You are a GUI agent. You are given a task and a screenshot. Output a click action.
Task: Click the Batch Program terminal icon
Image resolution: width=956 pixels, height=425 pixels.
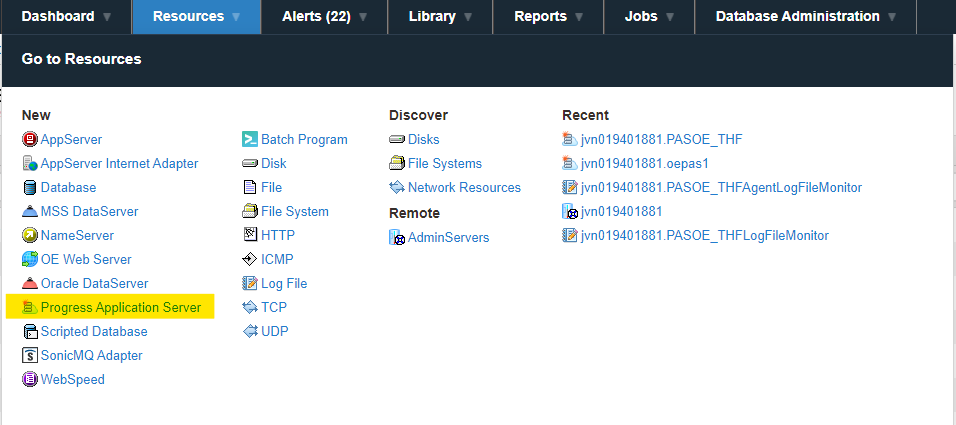[x=250, y=140]
